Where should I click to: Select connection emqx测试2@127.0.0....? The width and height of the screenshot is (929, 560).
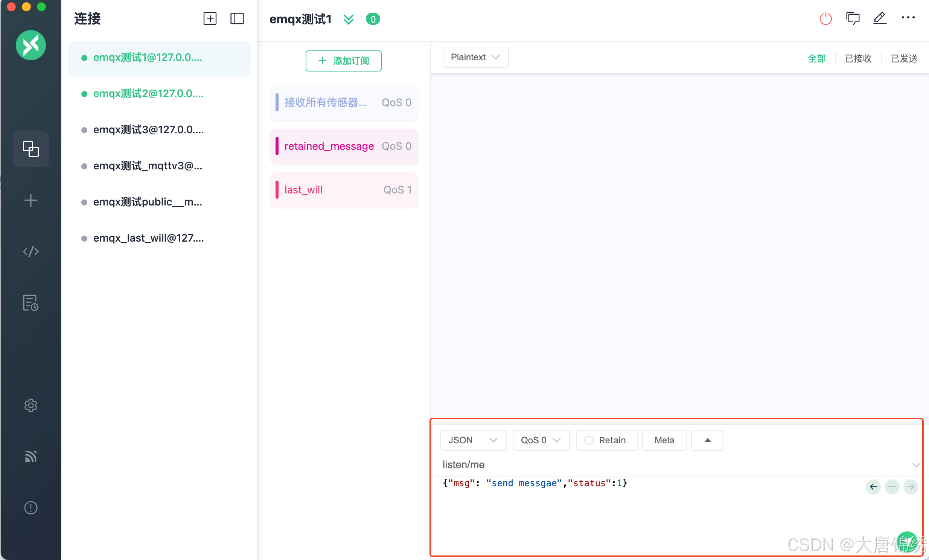coord(159,94)
